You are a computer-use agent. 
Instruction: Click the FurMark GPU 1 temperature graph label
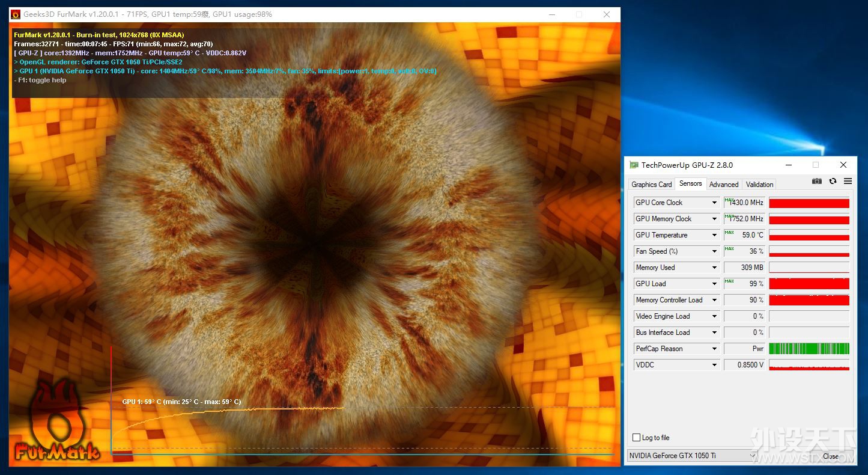click(181, 402)
